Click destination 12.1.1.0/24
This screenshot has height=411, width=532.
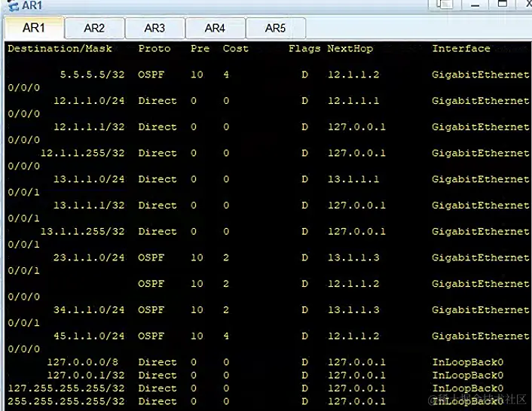(89, 101)
